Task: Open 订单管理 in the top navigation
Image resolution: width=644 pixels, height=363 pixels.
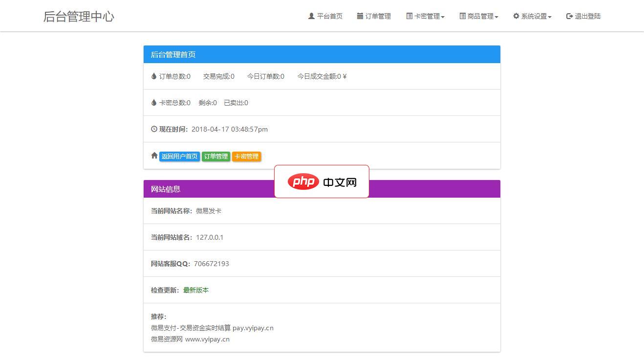Action: (374, 16)
